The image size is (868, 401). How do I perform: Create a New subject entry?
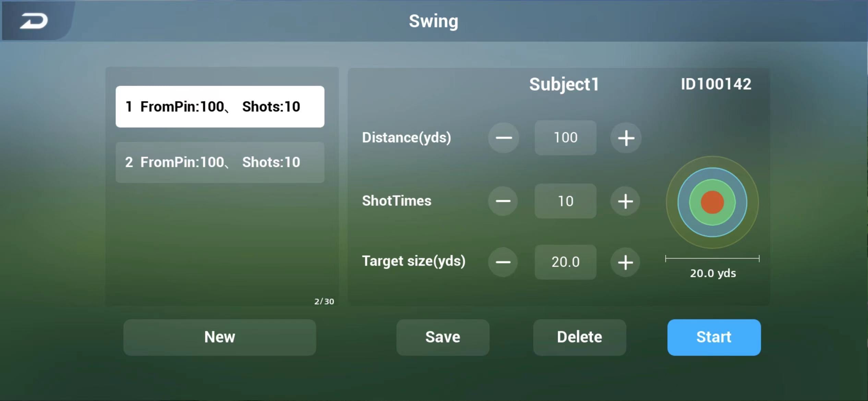pyautogui.click(x=220, y=337)
